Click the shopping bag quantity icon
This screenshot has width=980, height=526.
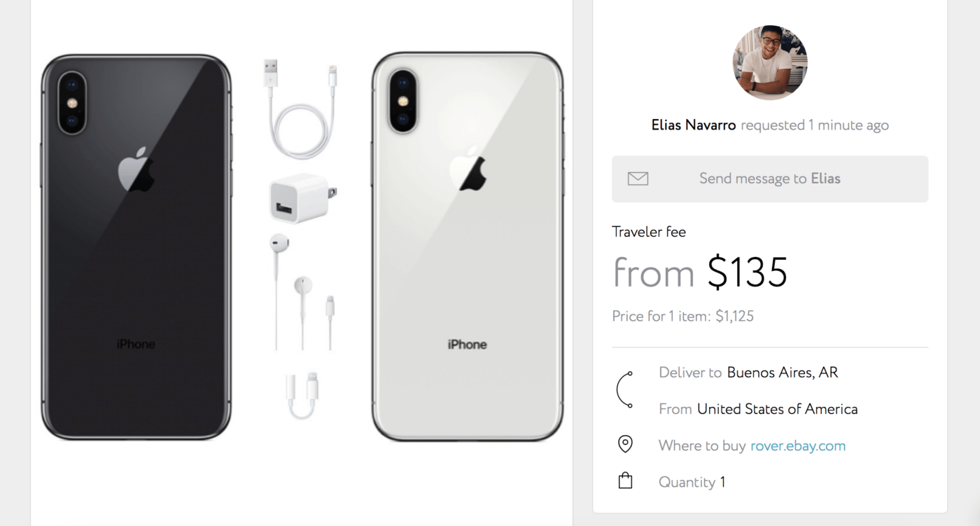[x=625, y=480]
